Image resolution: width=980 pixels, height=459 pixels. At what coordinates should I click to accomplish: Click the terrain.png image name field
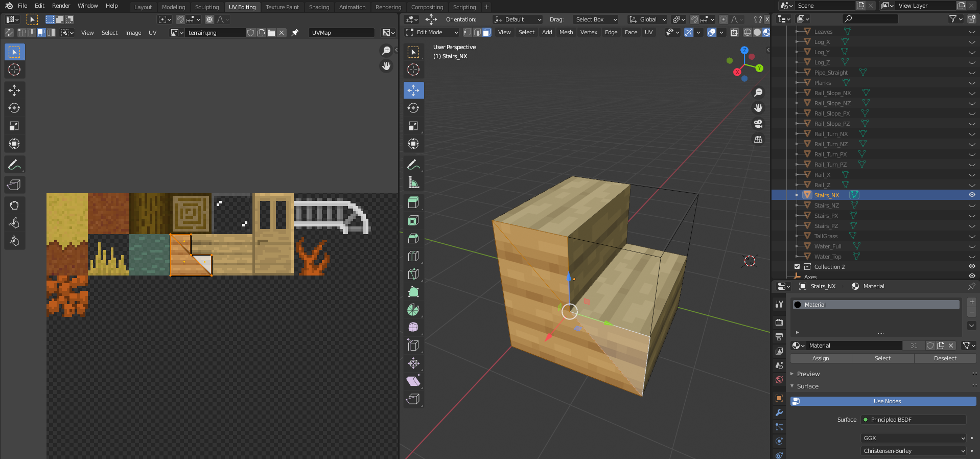pyautogui.click(x=215, y=33)
